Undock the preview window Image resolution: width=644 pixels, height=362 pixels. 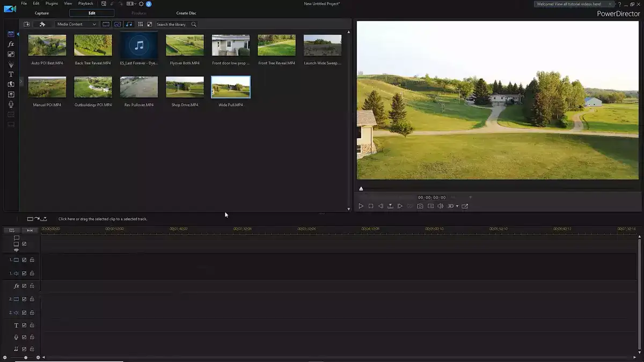465,206
